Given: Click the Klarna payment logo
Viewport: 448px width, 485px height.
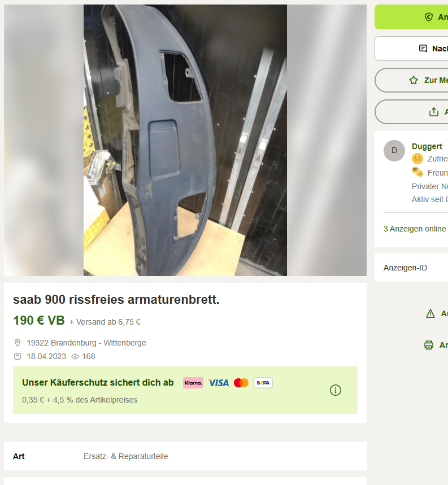Looking at the screenshot, I should (193, 383).
